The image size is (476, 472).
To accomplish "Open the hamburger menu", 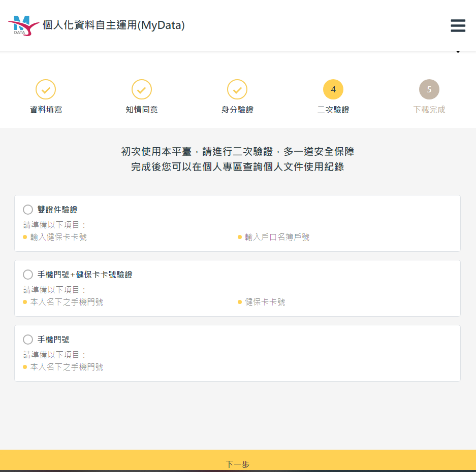I will [458, 25].
